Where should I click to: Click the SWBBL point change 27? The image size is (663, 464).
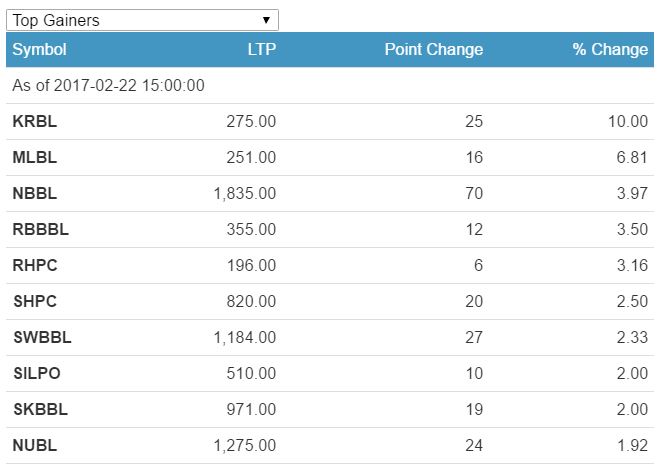[x=473, y=338]
